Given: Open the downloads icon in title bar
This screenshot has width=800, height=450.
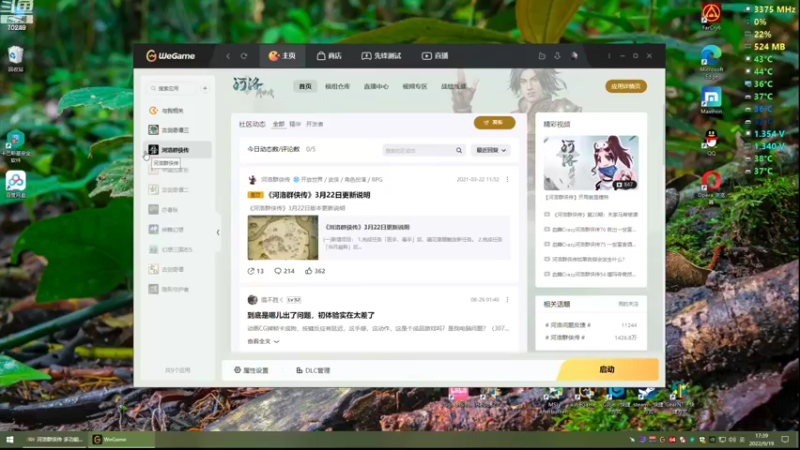Looking at the screenshot, I should (x=557, y=56).
